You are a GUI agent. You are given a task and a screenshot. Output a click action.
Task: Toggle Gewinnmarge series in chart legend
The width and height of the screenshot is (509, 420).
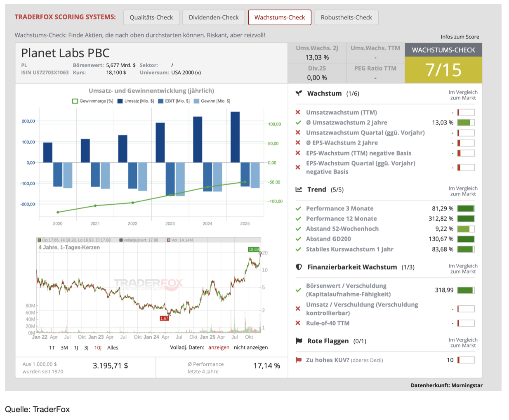pyautogui.click(x=93, y=101)
